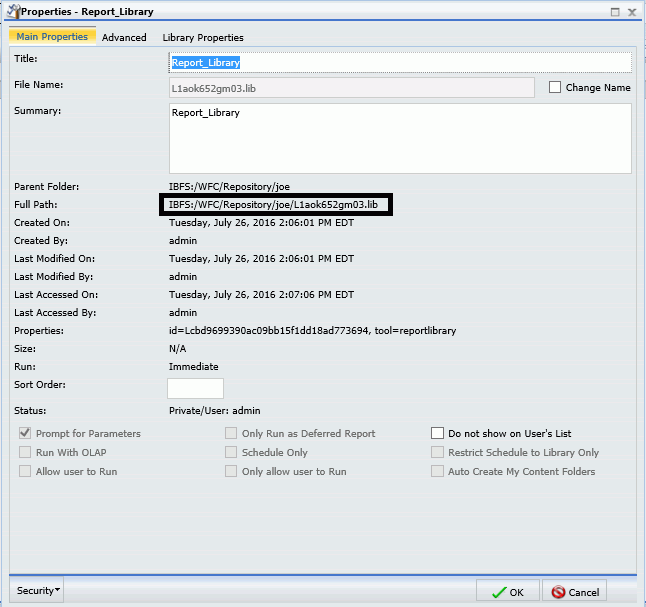Click into the Title input field

click(x=400, y=63)
